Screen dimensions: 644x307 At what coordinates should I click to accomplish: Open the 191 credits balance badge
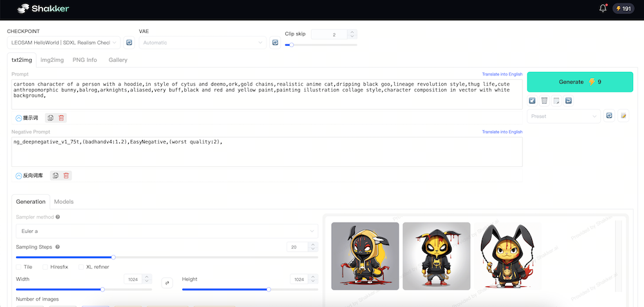pos(623,8)
